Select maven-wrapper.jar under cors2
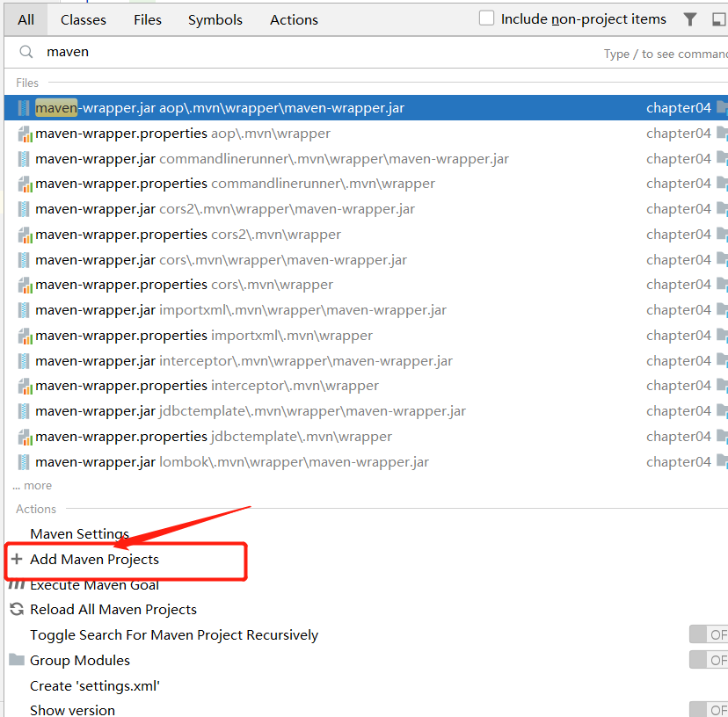728x717 pixels. 366,209
